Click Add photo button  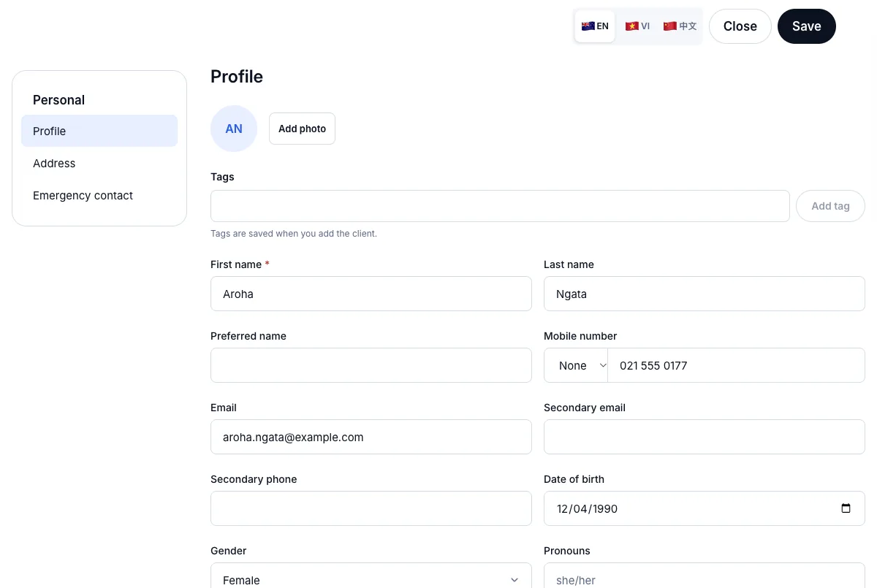click(302, 129)
